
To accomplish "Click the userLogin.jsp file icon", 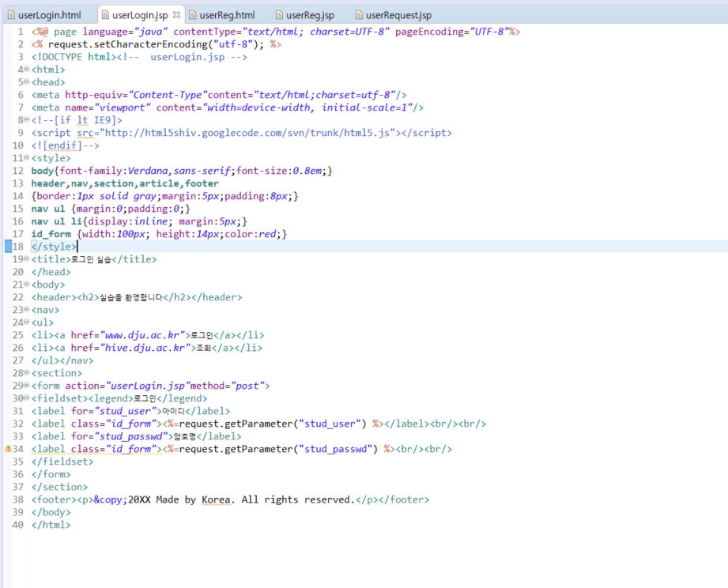I will (105, 15).
